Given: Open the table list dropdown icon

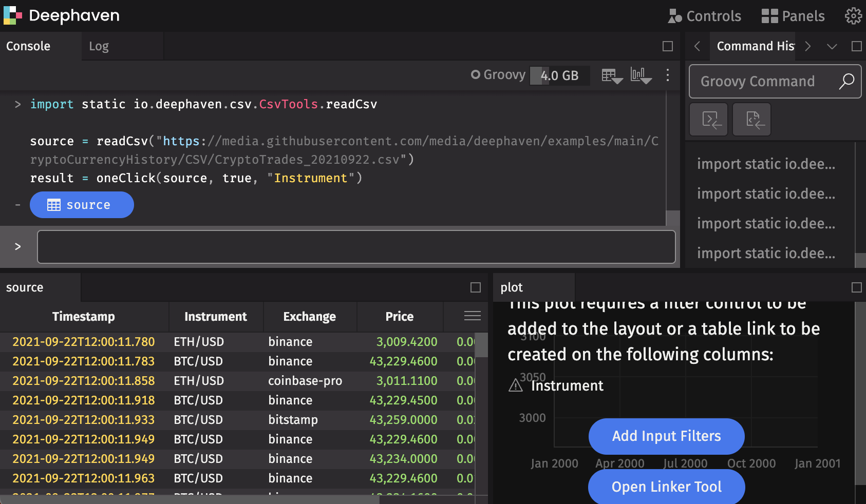Looking at the screenshot, I should pyautogui.click(x=612, y=76).
